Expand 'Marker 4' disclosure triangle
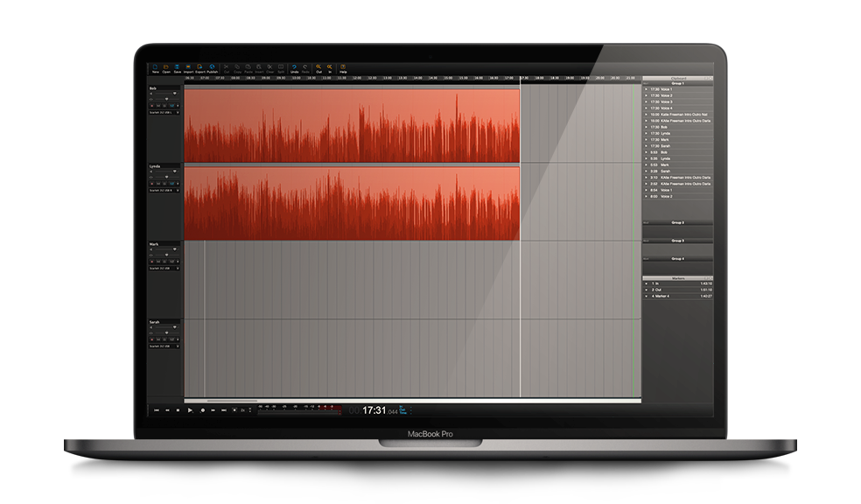Image resolution: width=861 pixels, height=504 pixels. pos(647,296)
